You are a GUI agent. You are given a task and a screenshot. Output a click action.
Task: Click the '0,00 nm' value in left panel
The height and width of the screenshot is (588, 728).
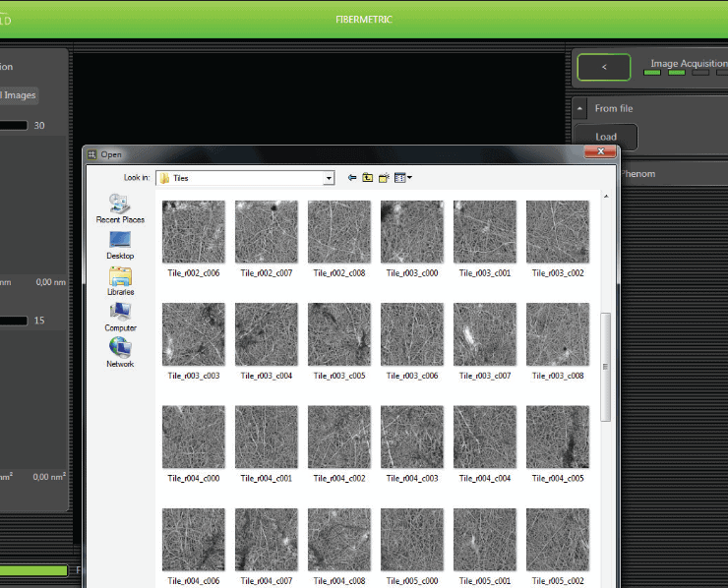coord(51,282)
